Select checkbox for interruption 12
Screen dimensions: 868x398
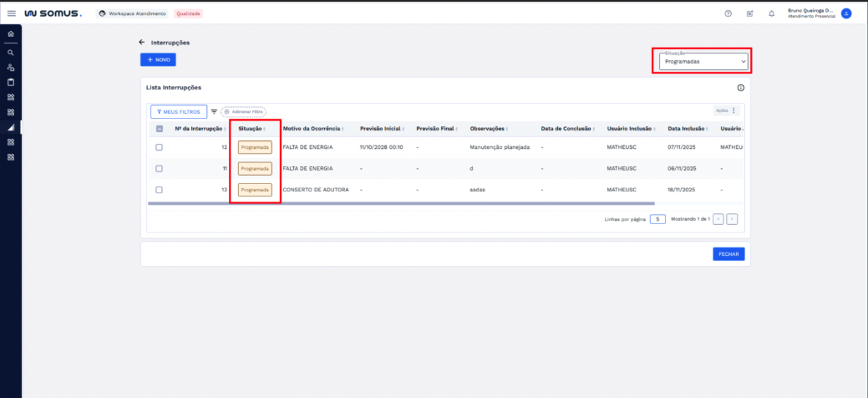pyautogui.click(x=160, y=147)
